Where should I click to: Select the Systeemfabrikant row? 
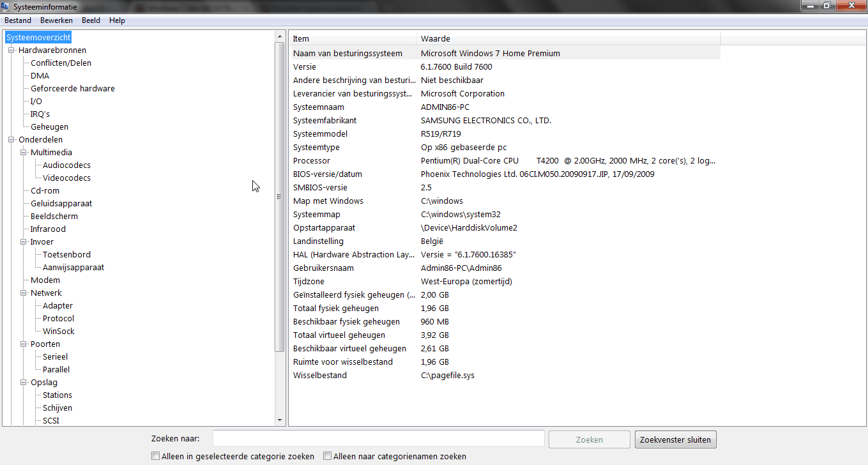pos(505,121)
